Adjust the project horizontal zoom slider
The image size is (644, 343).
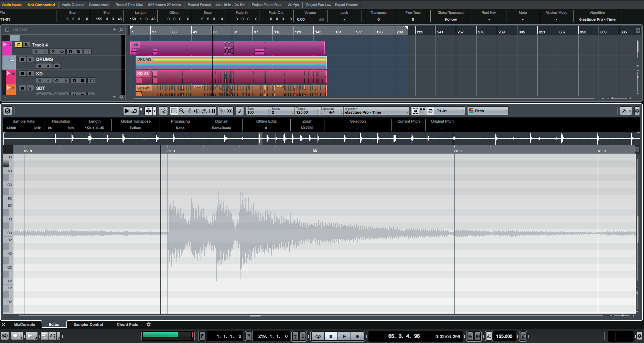click(612, 98)
